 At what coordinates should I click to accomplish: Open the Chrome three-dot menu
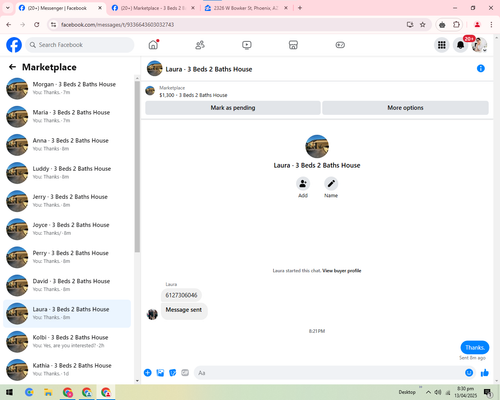coord(491,25)
